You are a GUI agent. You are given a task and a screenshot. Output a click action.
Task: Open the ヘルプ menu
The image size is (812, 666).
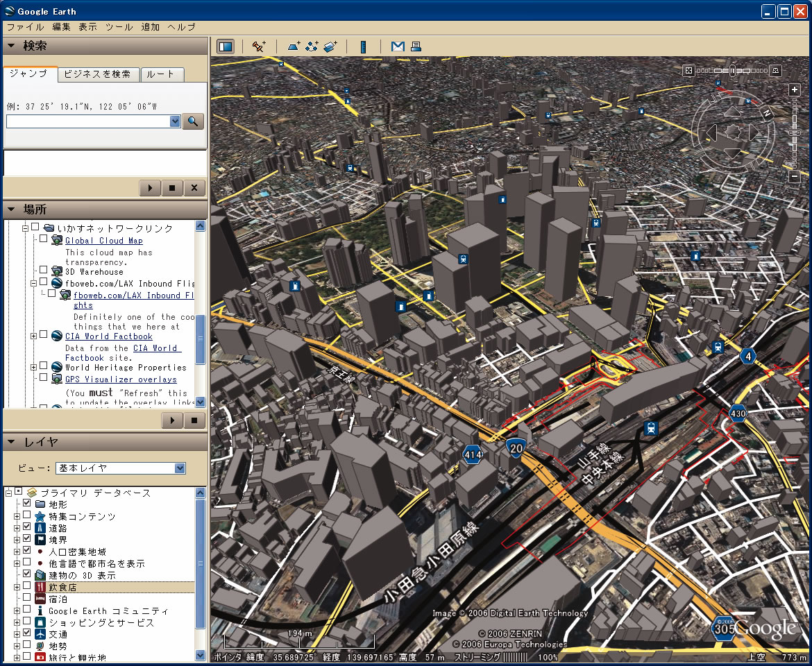[182, 27]
